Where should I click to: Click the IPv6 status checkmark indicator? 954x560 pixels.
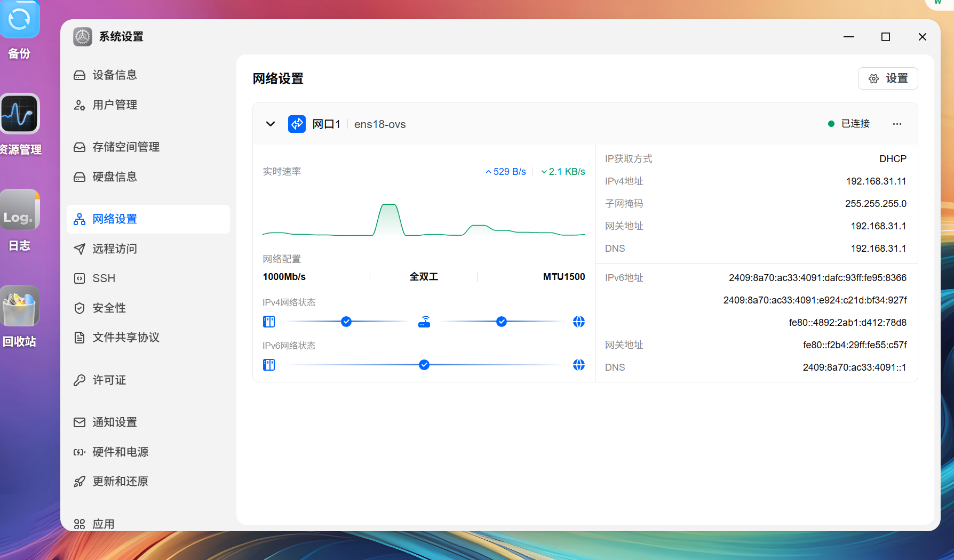(424, 365)
